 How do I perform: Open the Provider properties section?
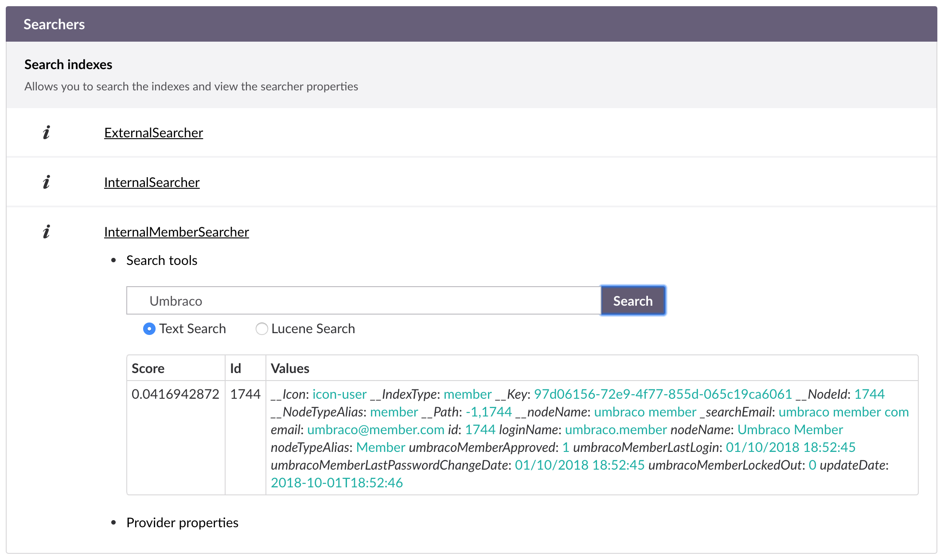click(x=182, y=523)
